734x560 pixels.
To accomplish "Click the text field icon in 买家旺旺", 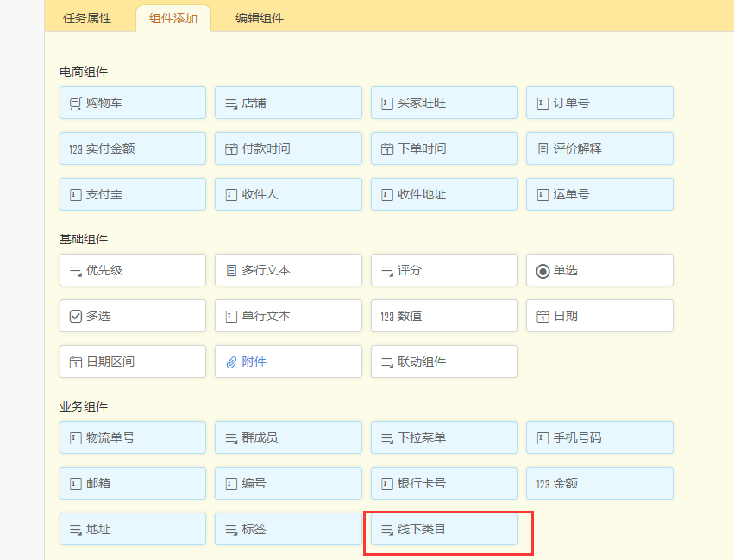I will click(386, 104).
